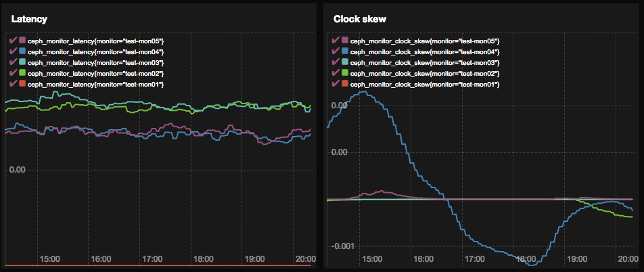644x272 pixels.
Task: Click 15:00 label on Clock skew time axis
Action: (372, 259)
